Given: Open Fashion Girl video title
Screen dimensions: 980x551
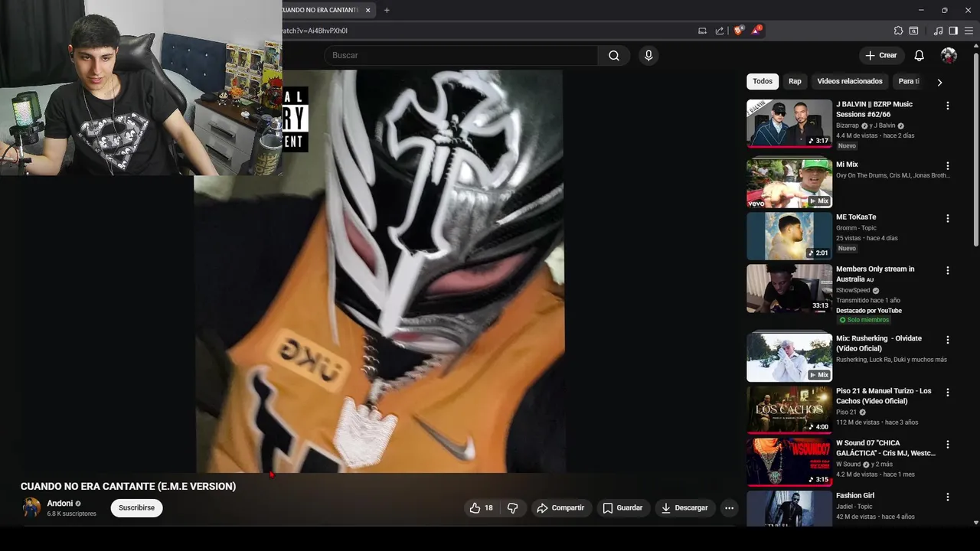Looking at the screenshot, I should pos(855,495).
